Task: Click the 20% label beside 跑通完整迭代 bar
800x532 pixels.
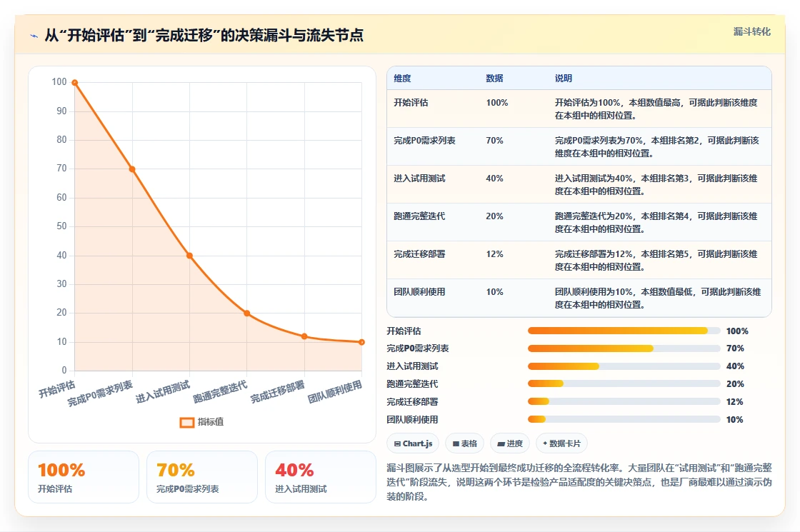Action: (x=735, y=384)
